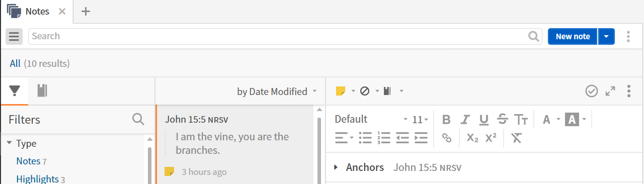Open the yellow note color picker
The width and height of the screenshot is (644, 184).
345,91
